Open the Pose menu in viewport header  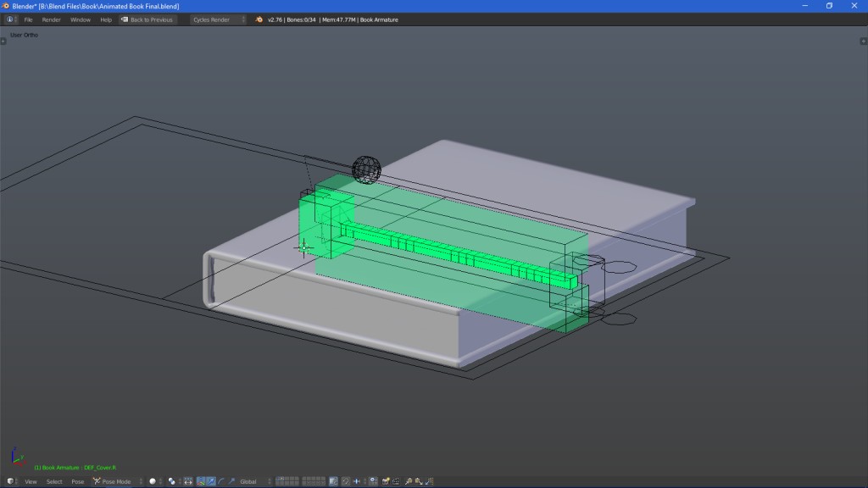pos(78,481)
